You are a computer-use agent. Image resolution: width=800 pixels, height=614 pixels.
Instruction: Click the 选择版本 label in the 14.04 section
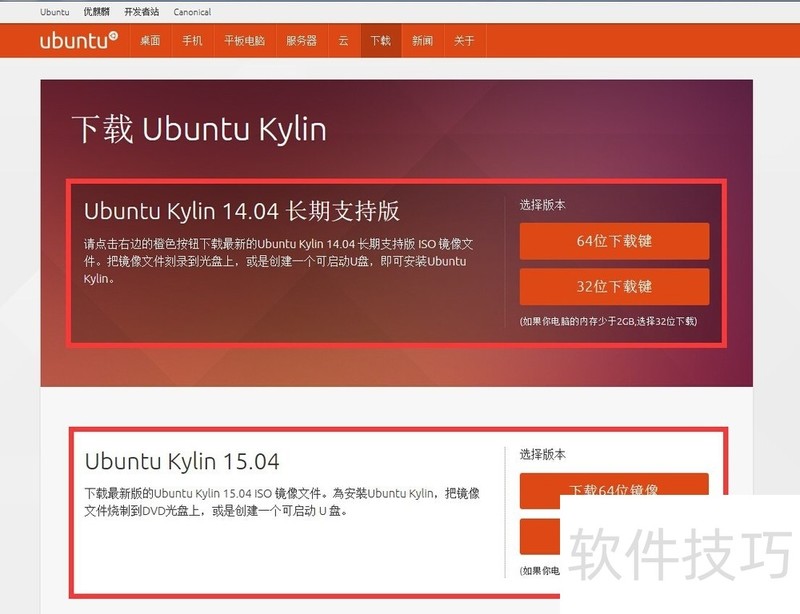coord(542,205)
